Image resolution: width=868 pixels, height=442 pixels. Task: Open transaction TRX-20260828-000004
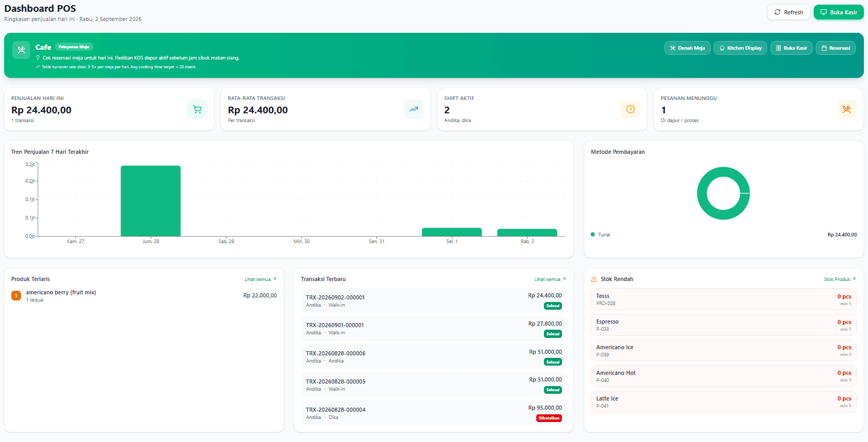(434, 413)
